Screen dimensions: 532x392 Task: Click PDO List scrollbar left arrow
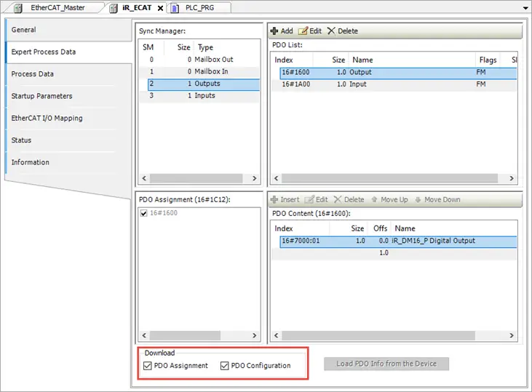(276, 178)
